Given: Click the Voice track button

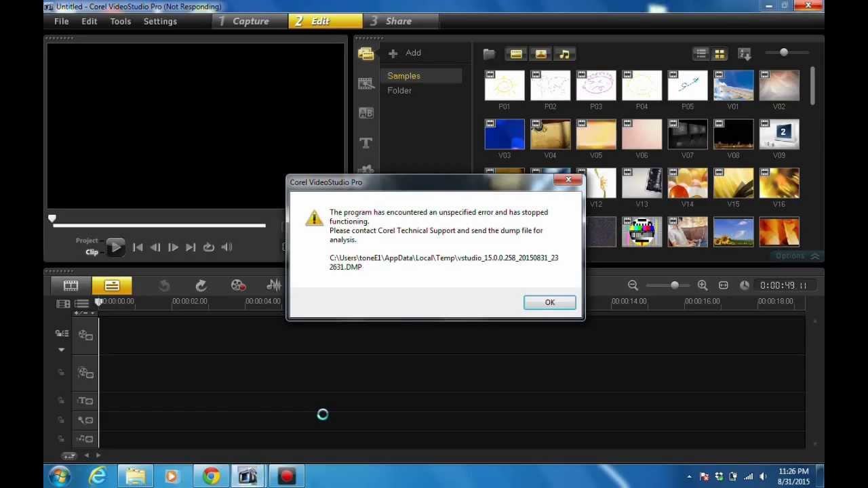Looking at the screenshot, I should pyautogui.click(x=85, y=420).
